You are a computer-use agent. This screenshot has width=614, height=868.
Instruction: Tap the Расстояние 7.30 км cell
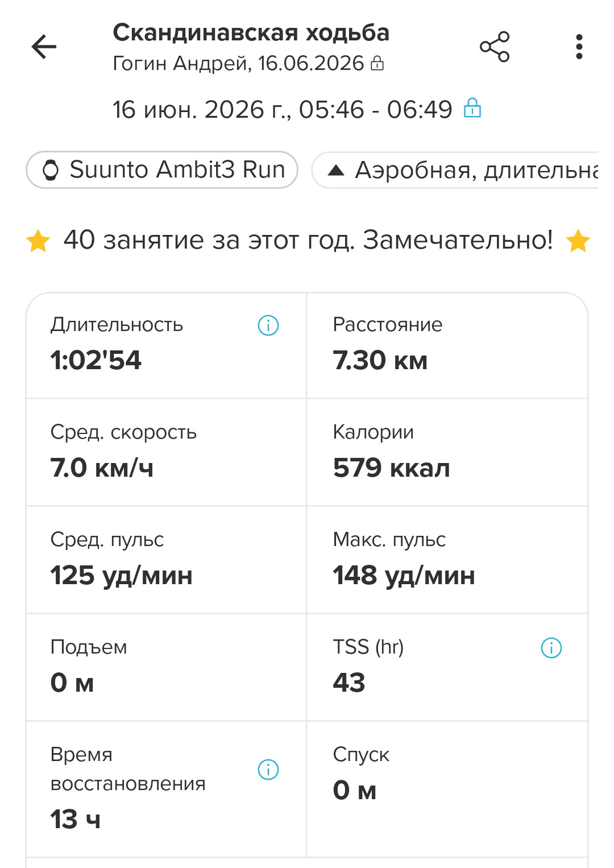[447, 346]
